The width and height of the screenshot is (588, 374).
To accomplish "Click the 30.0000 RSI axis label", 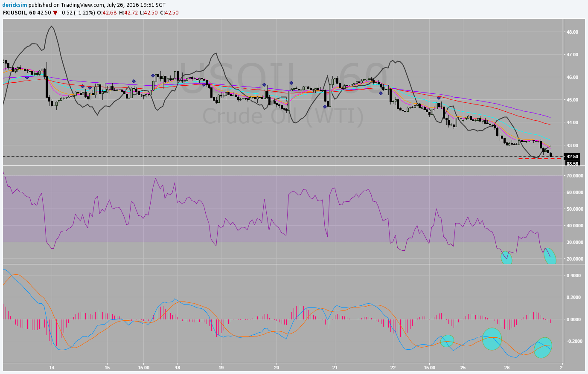I will coord(575,242).
